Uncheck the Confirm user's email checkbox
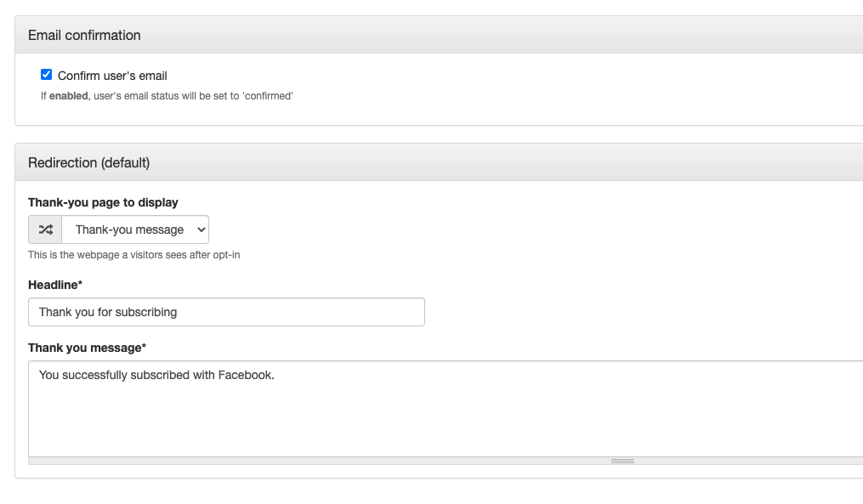Image resolution: width=863 pixels, height=504 pixels. coord(46,75)
